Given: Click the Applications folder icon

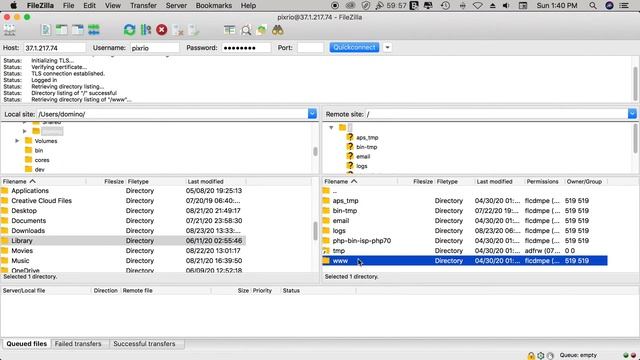Looking at the screenshot, I should tap(5, 191).
